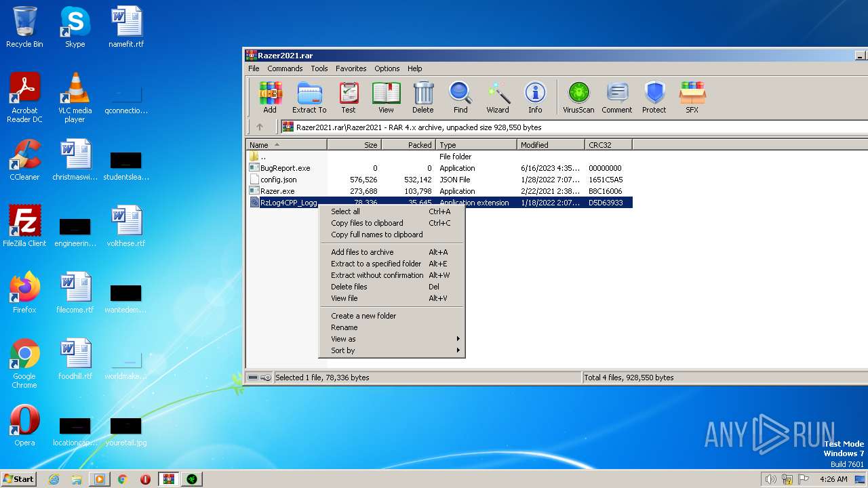Click the Info toolbar icon

coord(535,97)
